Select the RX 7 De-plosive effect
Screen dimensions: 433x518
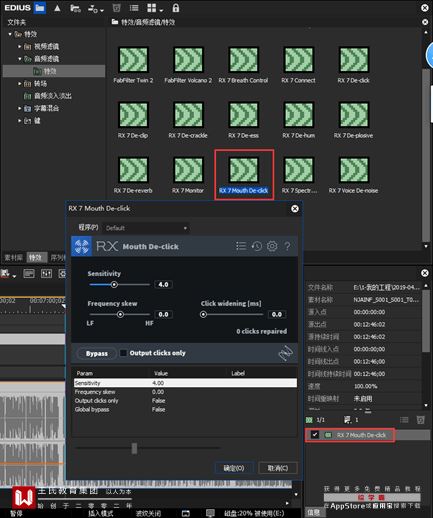point(353,120)
